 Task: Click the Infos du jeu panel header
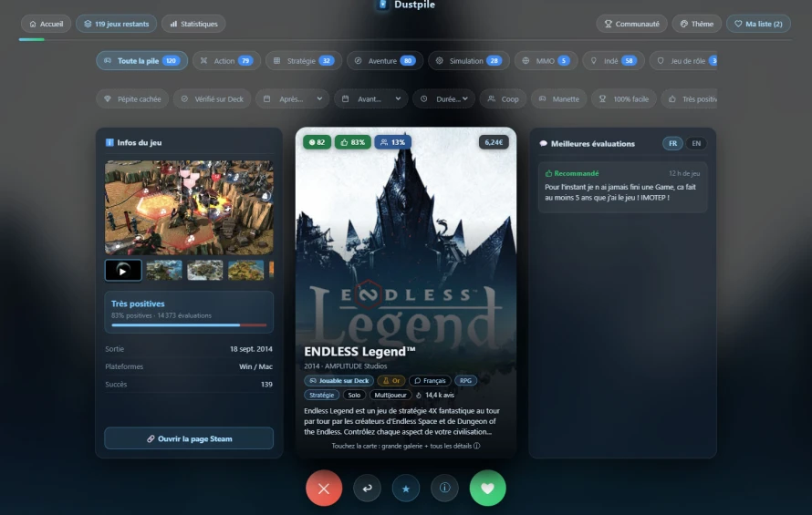(x=134, y=142)
